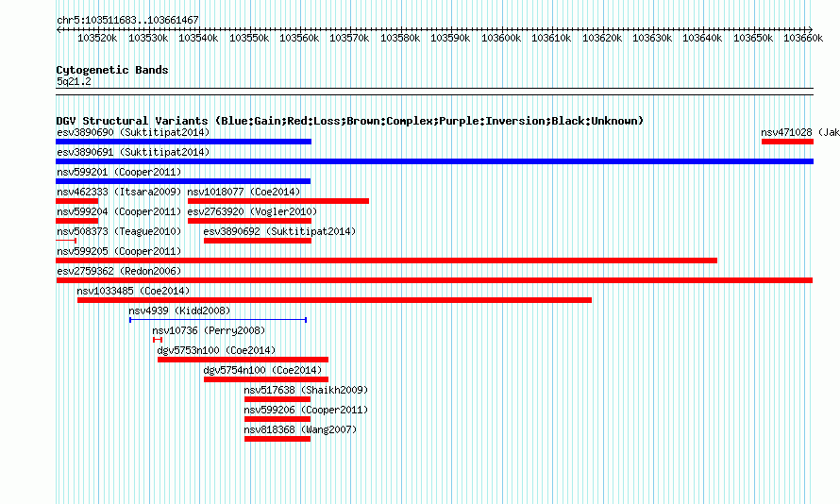Click ruler position 103630k
Image resolution: width=840 pixels, height=504 pixels.
pos(652,38)
